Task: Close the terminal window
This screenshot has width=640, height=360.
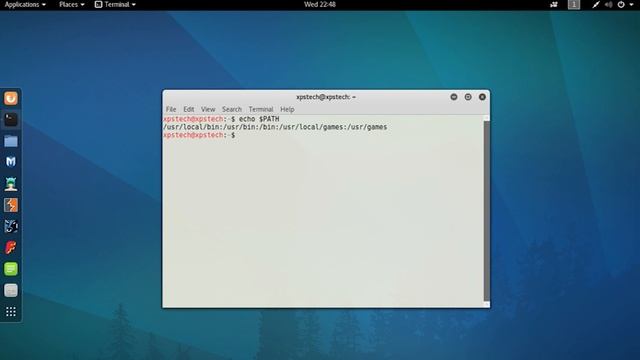Action: pos(482,97)
